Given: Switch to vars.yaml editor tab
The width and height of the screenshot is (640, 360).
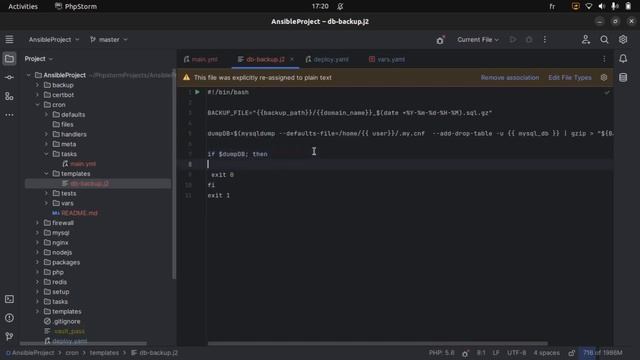Looking at the screenshot, I should pyautogui.click(x=387, y=59).
